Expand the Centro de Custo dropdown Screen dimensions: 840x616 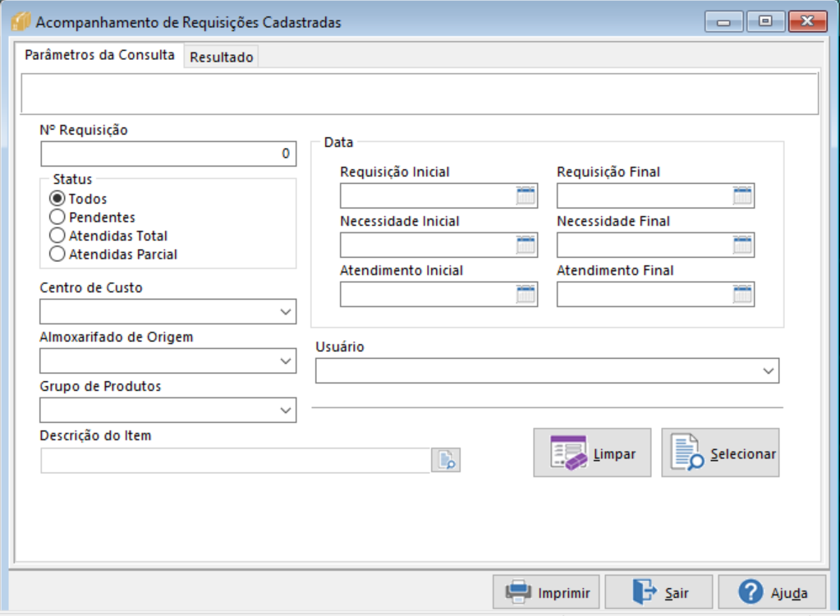click(286, 312)
